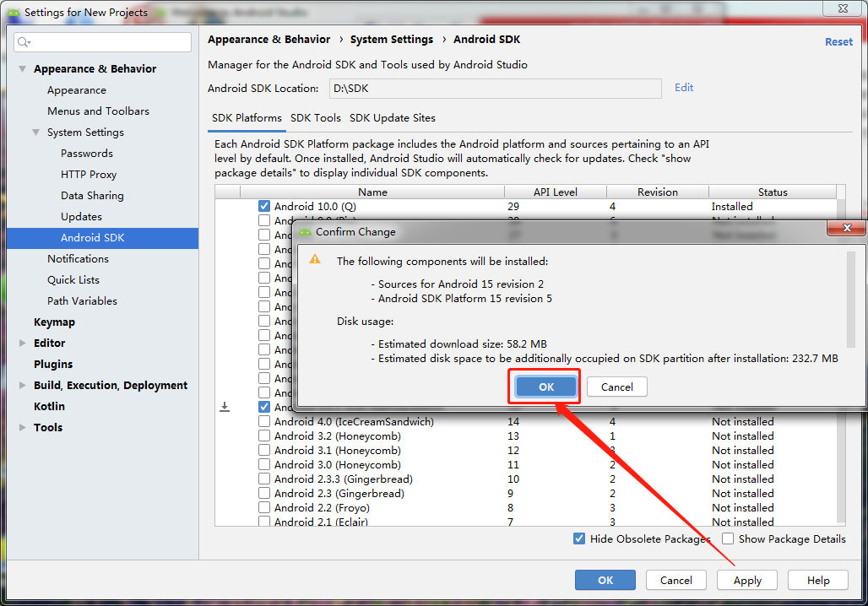This screenshot has width=868, height=606.
Task: Select Passwords in System Settings
Action: tap(87, 154)
